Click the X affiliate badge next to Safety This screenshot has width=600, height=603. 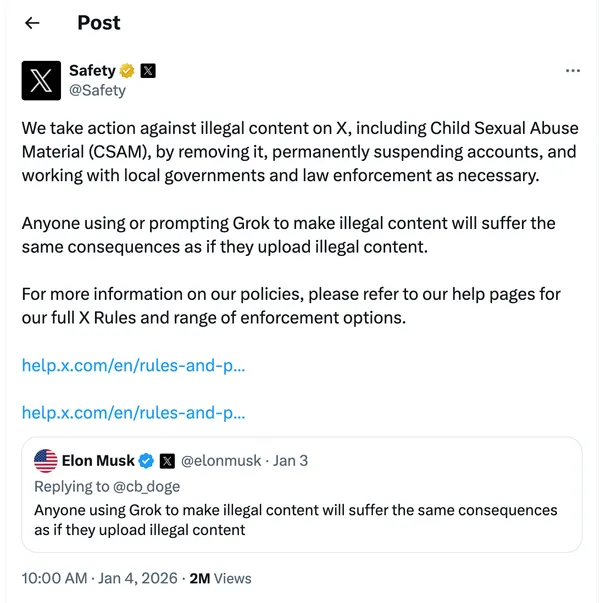[x=148, y=71]
